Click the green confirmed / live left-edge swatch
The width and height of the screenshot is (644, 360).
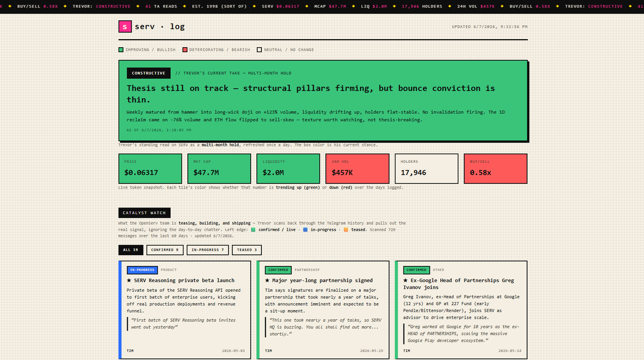pos(253,229)
